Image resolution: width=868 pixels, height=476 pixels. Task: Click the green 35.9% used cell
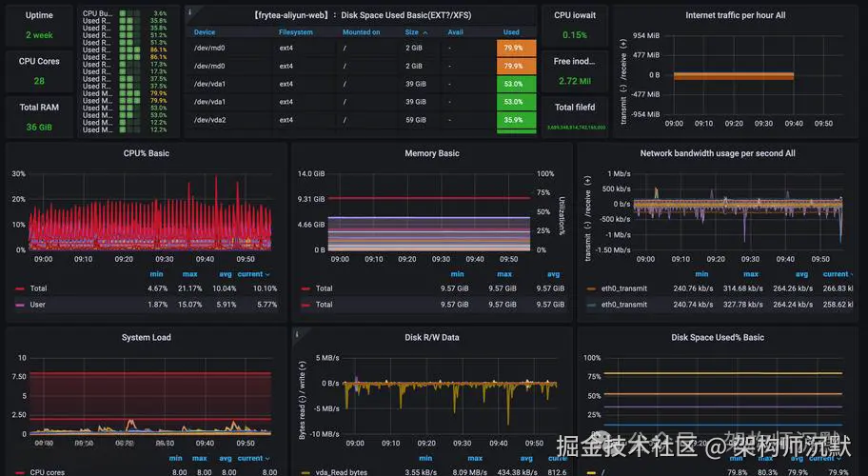(x=516, y=120)
